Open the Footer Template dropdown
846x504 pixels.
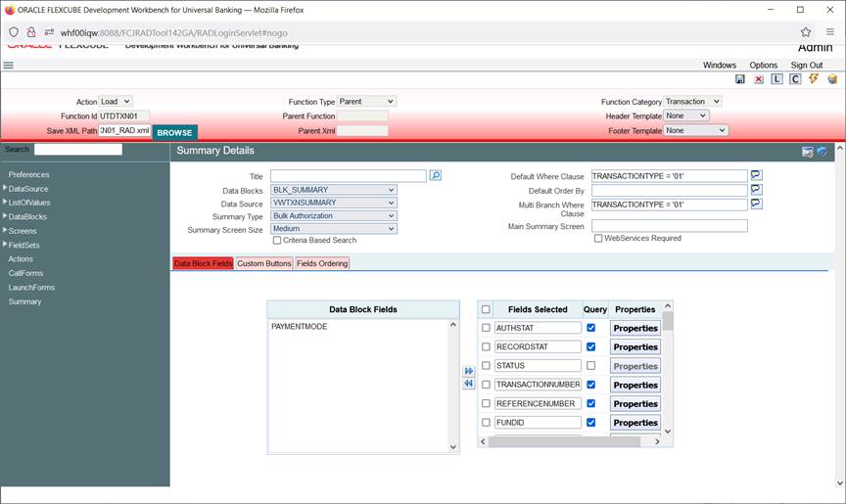(695, 130)
